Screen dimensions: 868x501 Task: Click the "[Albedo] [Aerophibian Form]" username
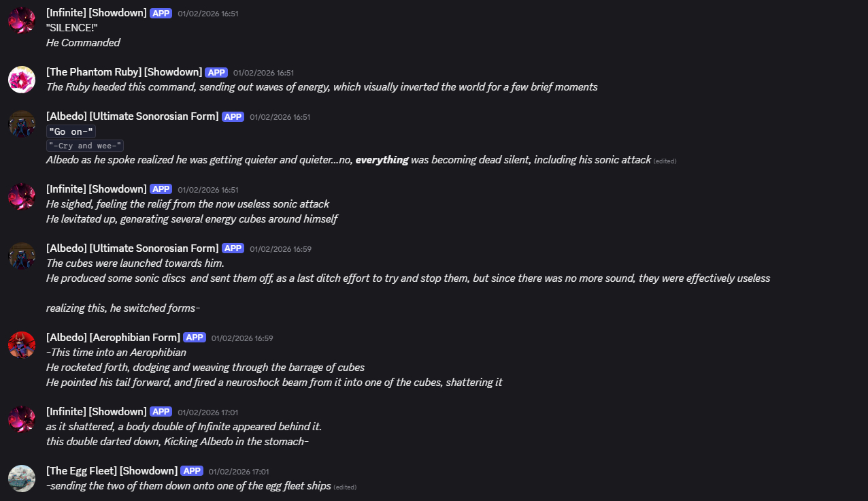point(113,338)
